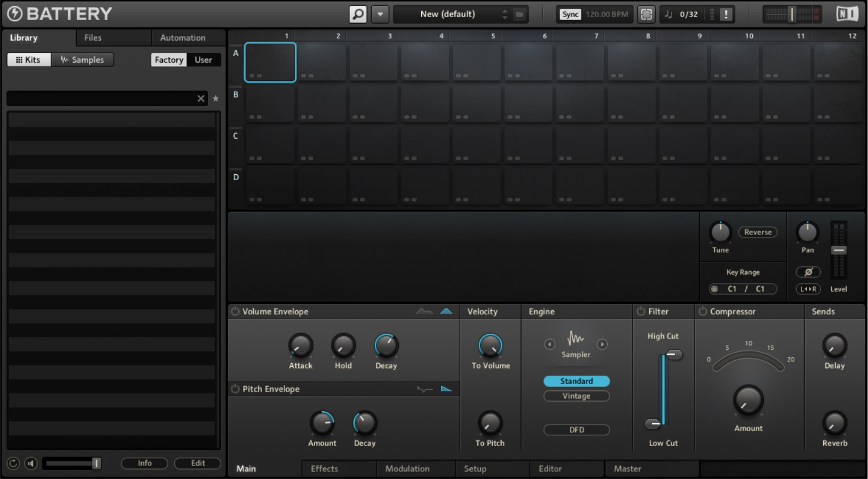Click the Battery logo icon
The image size is (868, 479).
(15, 14)
